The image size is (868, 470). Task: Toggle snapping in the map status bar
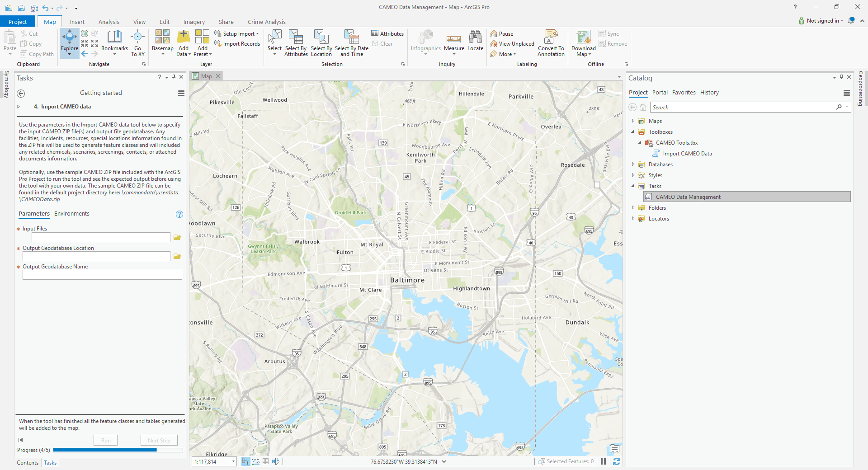tap(245, 461)
